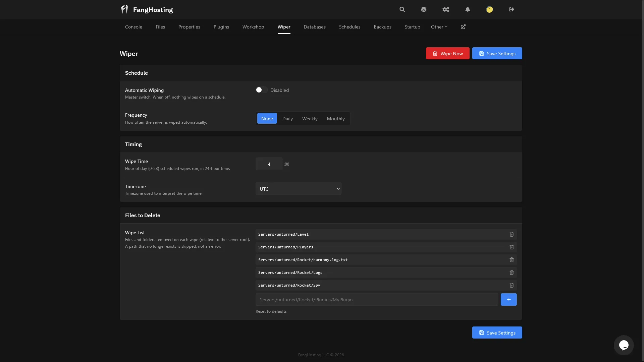Expand the Other tab menu
This screenshot has width=644, height=362.
coord(439,27)
